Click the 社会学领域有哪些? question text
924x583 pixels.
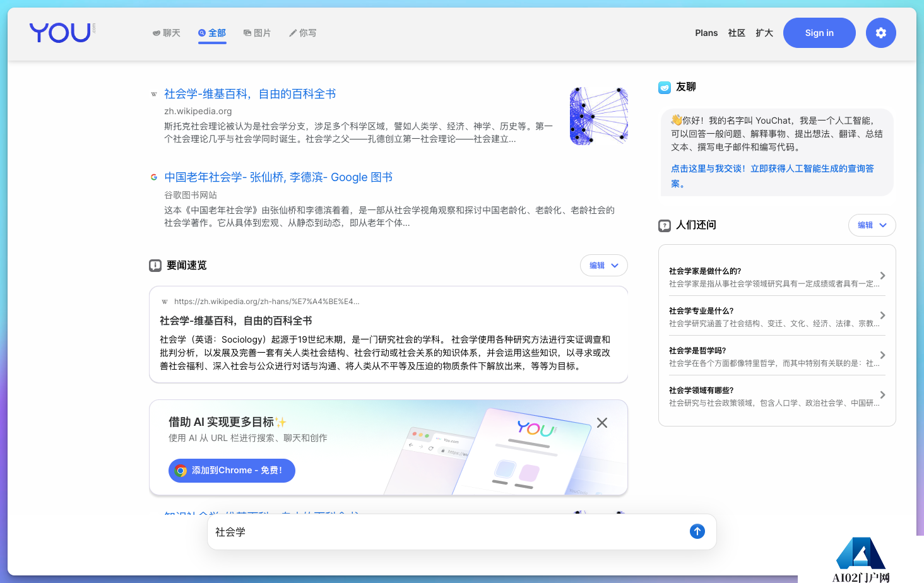701,391
